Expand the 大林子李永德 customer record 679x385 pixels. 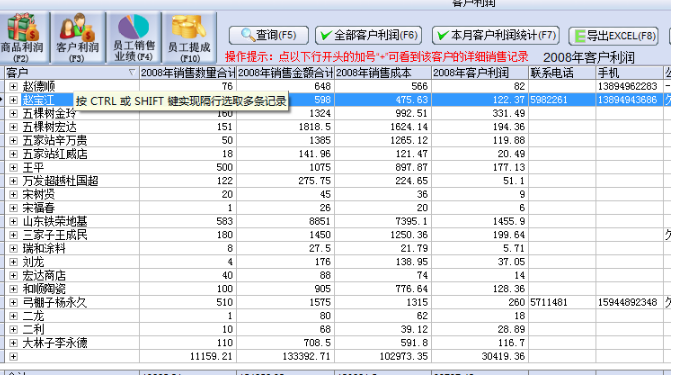13,343
